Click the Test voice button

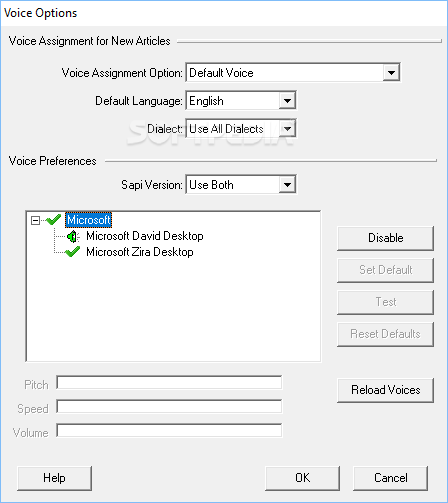tap(385, 302)
